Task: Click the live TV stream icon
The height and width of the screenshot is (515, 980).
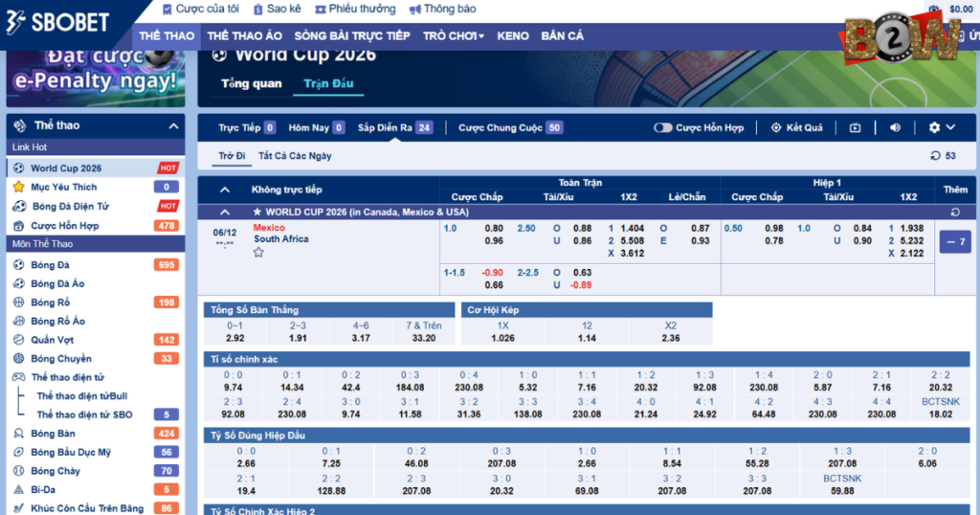Action: [x=855, y=127]
